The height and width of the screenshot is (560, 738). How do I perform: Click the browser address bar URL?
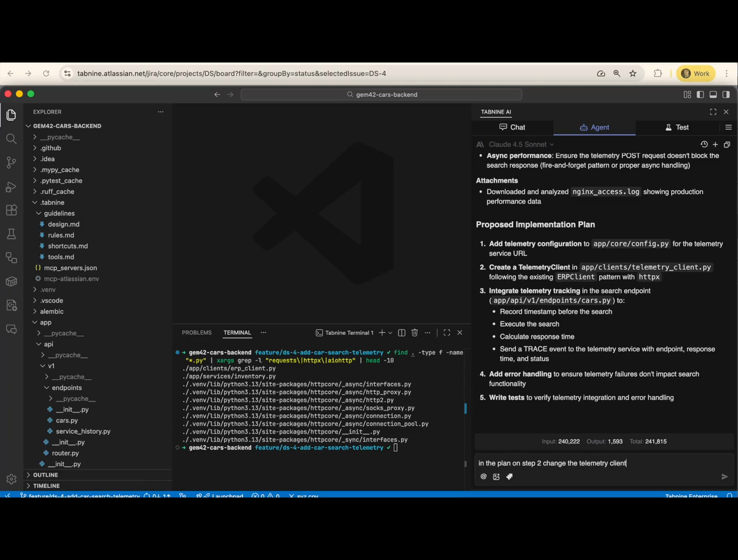click(x=231, y=74)
